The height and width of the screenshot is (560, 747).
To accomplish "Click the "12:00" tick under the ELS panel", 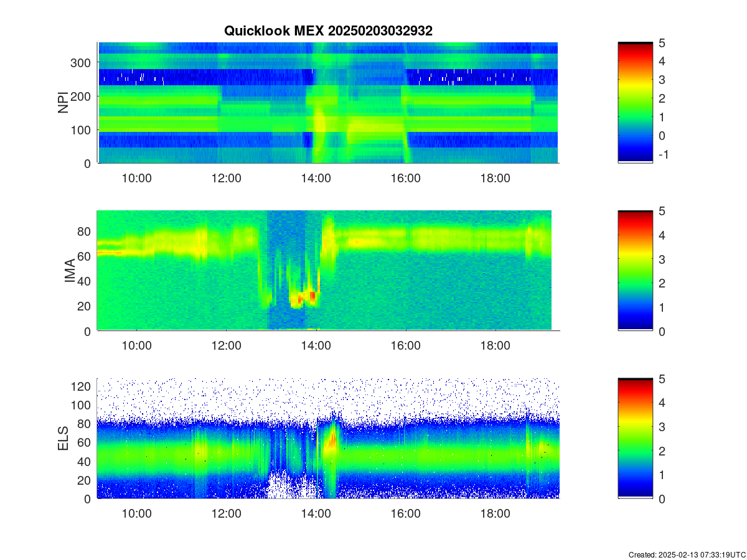I will coord(227,514).
